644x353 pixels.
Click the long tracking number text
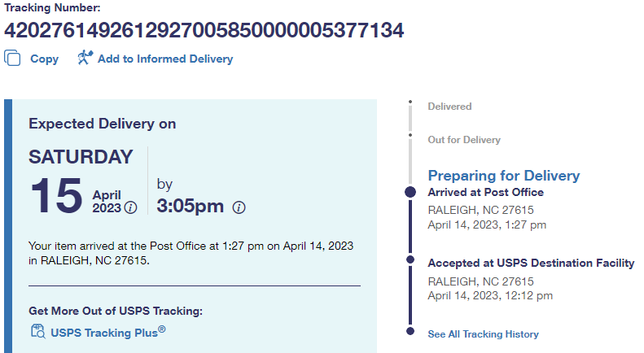204,30
